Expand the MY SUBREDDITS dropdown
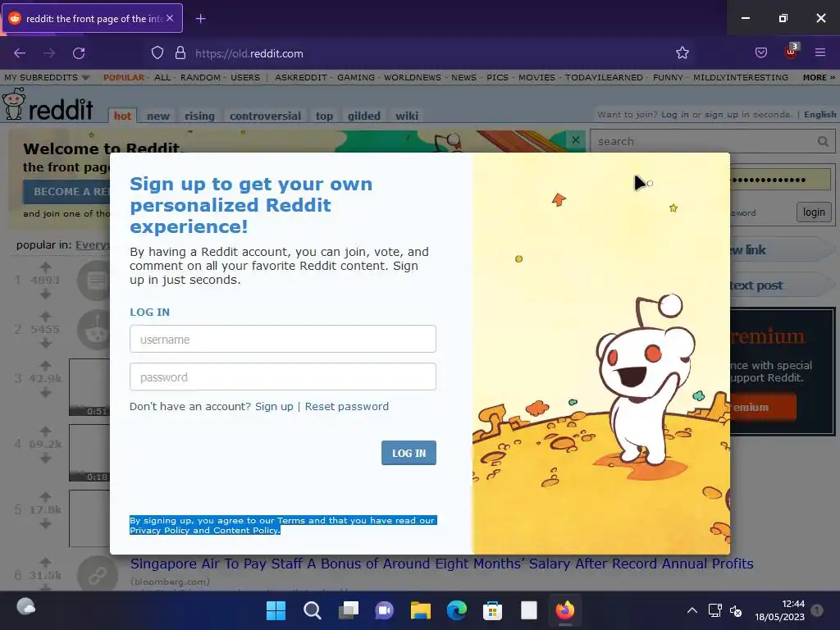840x630 pixels. [47, 78]
